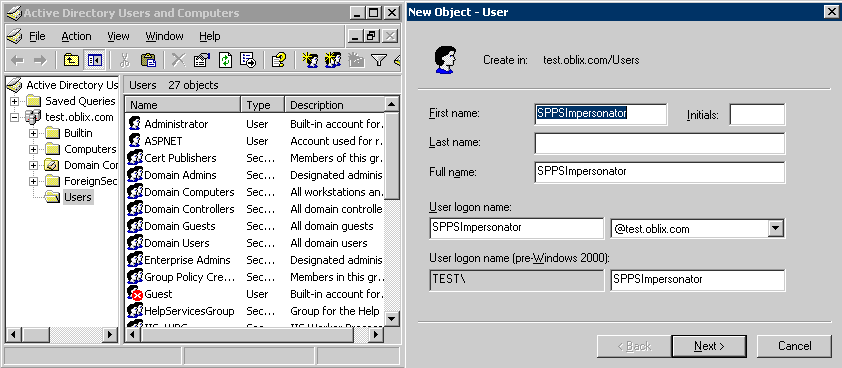
Task: Click the green Refresh toolbar icon
Action: click(x=225, y=60)
